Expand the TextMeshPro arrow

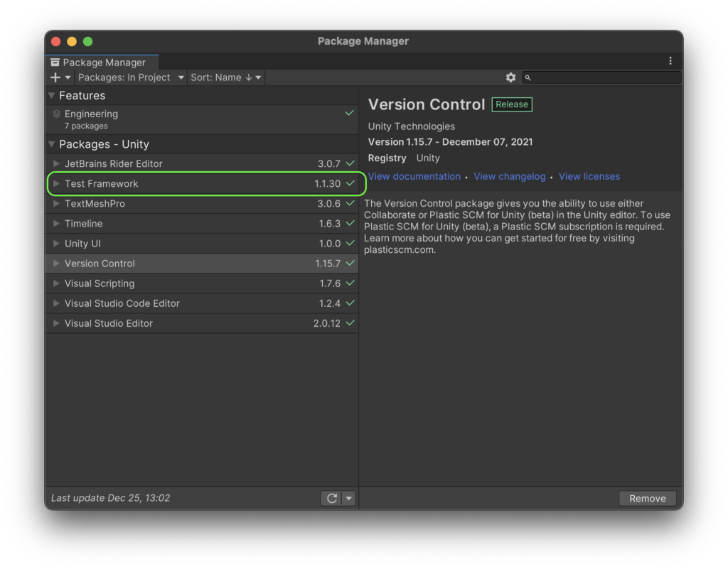pyautogui.click(x=56, y=204)
